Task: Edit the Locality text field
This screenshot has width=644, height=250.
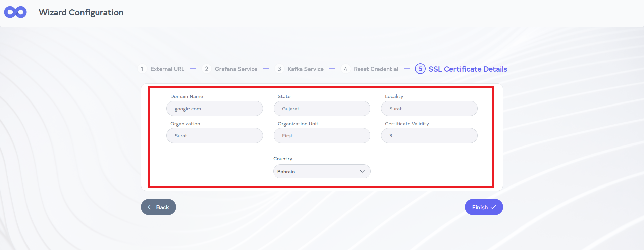Action: point(429,109)
